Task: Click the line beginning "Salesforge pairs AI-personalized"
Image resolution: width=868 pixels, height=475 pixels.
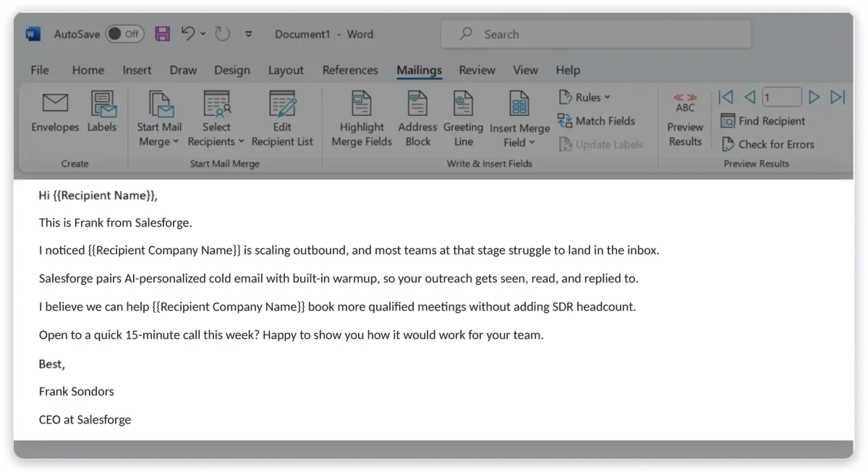Action: click(x=339, y=278)
